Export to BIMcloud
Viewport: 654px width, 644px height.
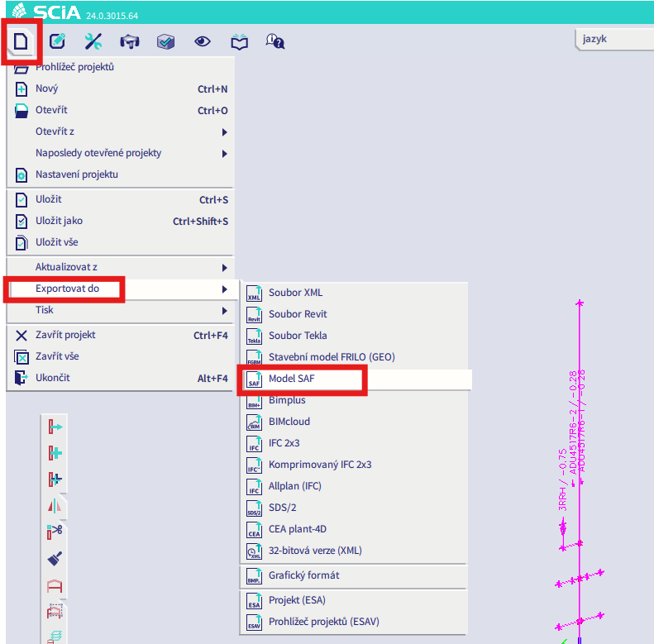click(x=355, y=422)
